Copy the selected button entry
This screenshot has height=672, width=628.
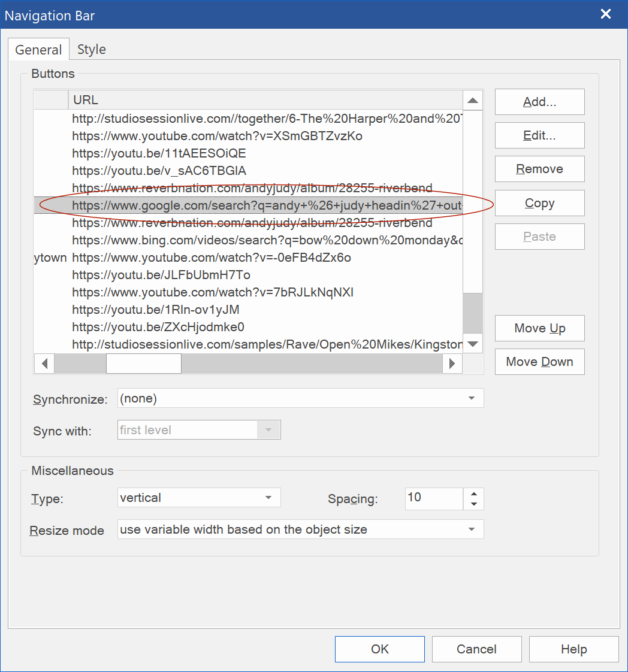coord(539,203)
